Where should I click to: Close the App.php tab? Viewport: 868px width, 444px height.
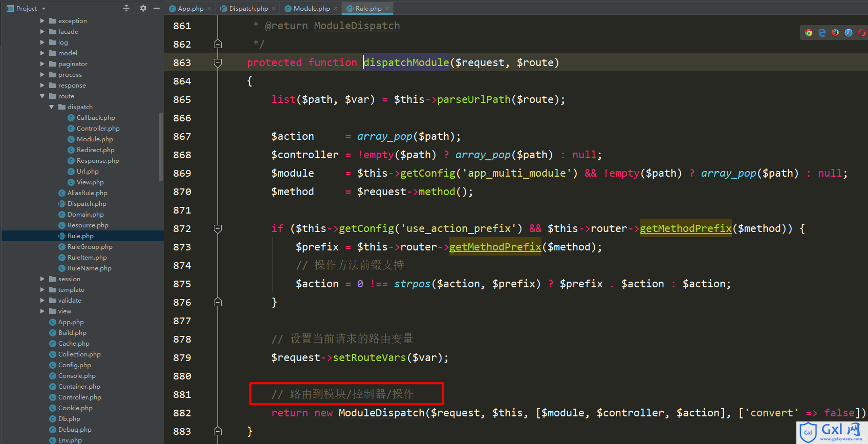209,8
